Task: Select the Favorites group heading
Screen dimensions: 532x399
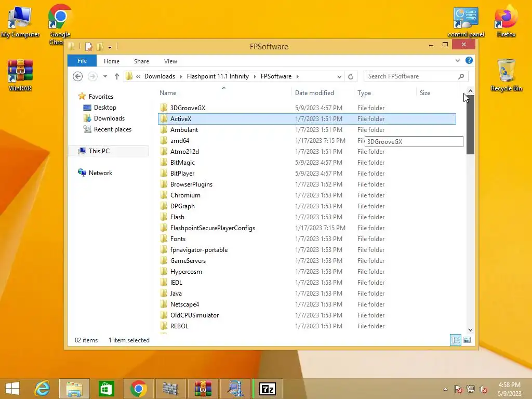Action: pyautogui.click(x=101, y=96)
